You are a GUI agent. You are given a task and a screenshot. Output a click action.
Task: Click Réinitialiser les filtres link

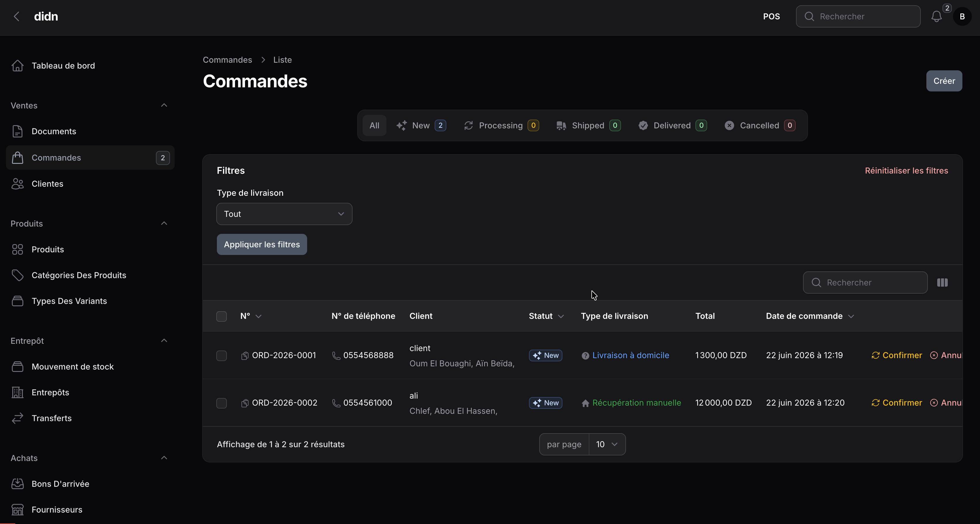click(906, 171)
